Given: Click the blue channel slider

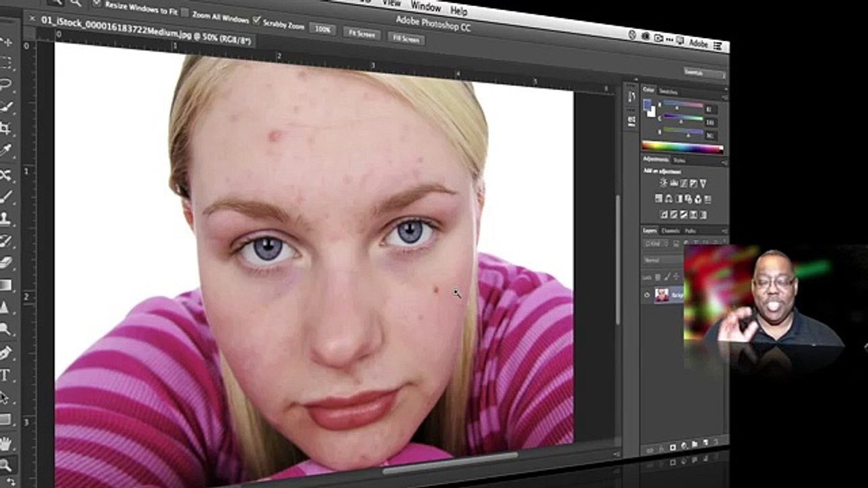Looking at the screenshot, I should tap(682, 132).
